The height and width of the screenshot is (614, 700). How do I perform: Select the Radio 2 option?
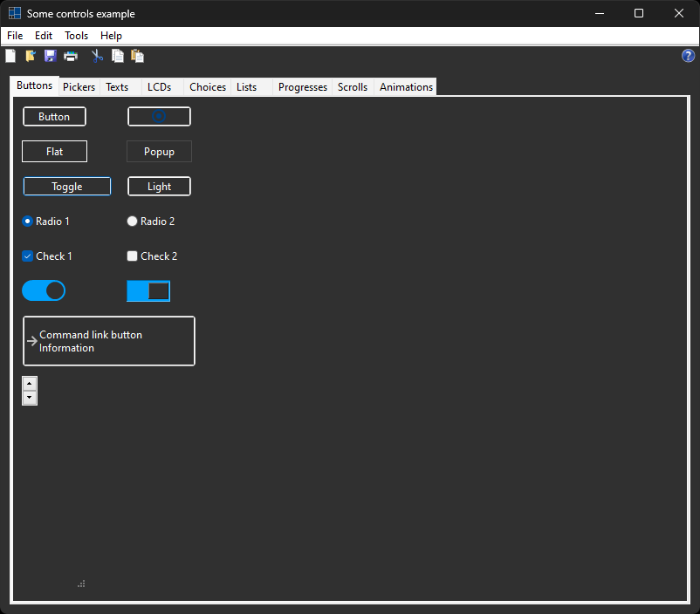pyautogui.click(x=133, y=222)
